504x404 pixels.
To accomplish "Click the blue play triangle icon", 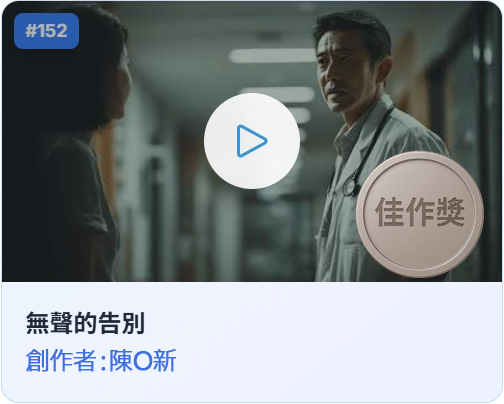I will (252, 141).
